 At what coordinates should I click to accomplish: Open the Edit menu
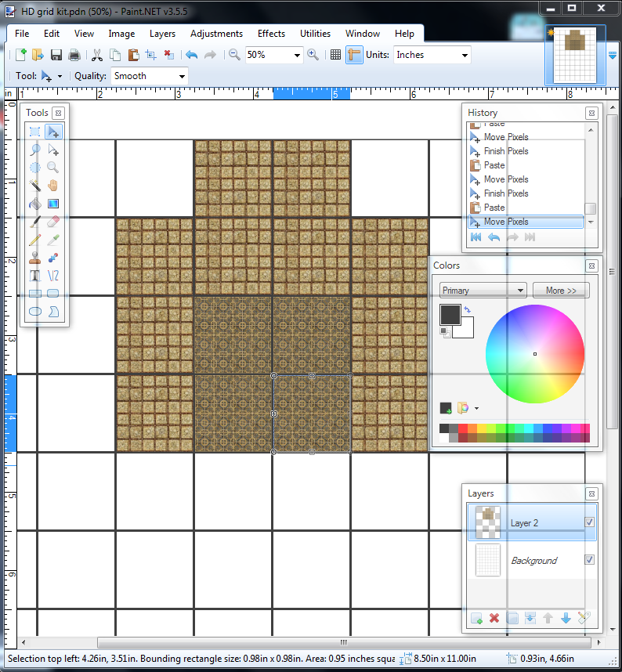coord(52,34)
